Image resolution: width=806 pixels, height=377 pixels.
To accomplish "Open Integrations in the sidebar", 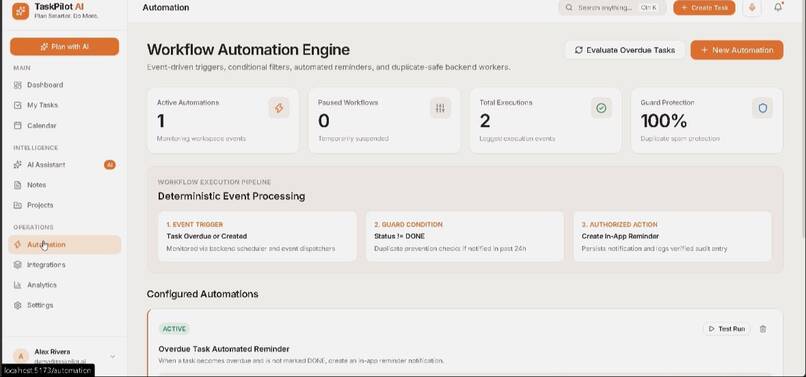I will pos(64,264).
